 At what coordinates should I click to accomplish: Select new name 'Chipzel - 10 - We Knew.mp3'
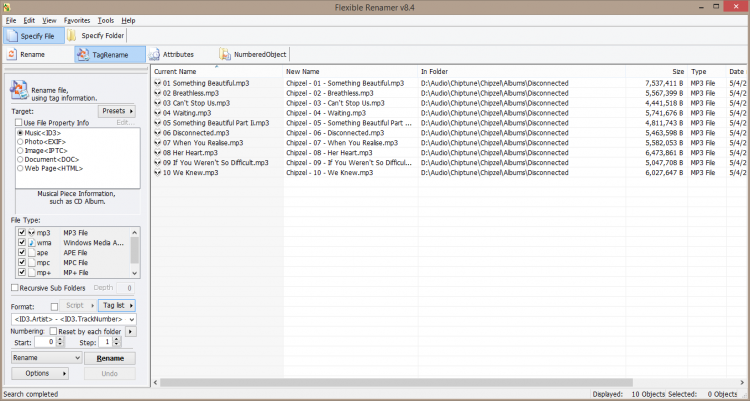point(330,173)
